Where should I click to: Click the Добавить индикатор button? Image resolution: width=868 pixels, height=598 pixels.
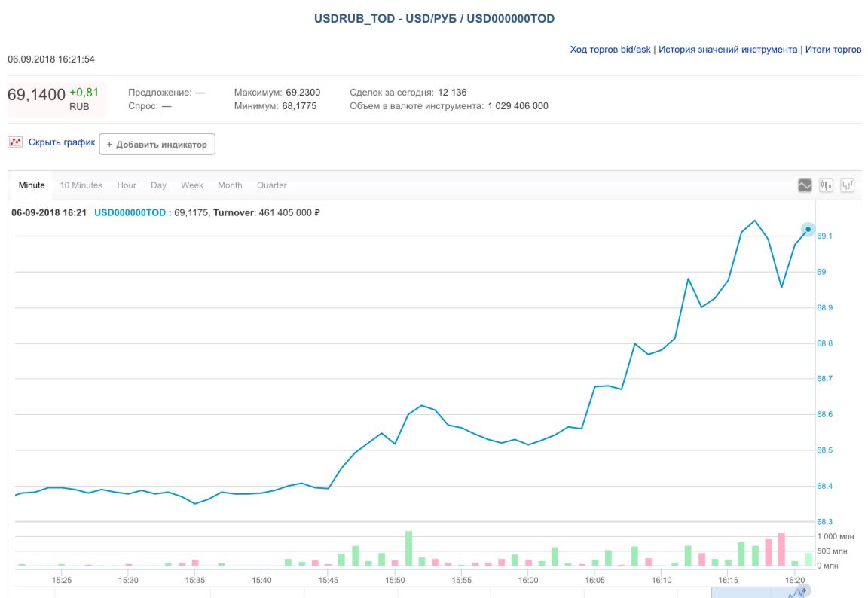(x=157, y=145)
